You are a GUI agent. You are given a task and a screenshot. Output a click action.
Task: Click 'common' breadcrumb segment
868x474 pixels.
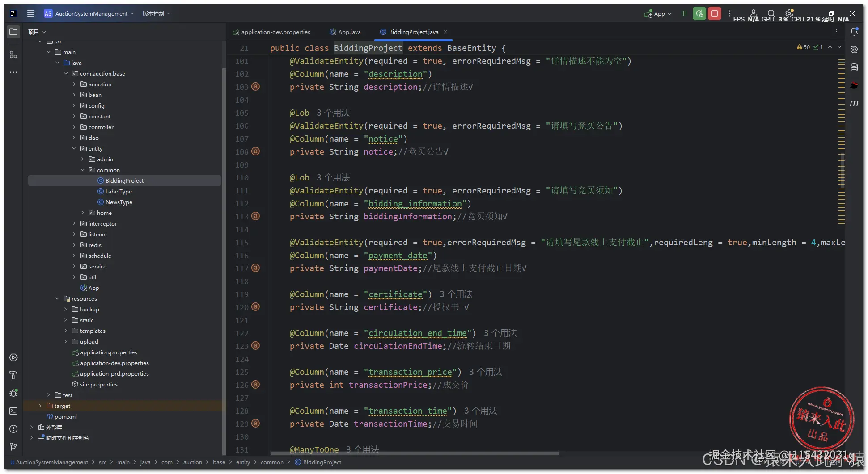click(272, 462)
